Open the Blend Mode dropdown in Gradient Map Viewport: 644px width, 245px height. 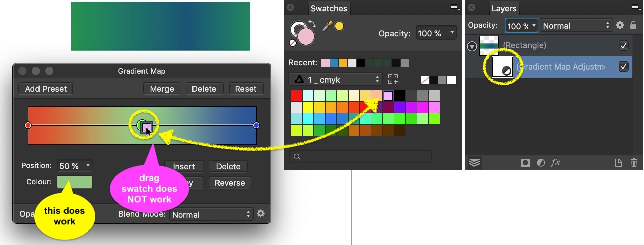[x=211, y=214]
